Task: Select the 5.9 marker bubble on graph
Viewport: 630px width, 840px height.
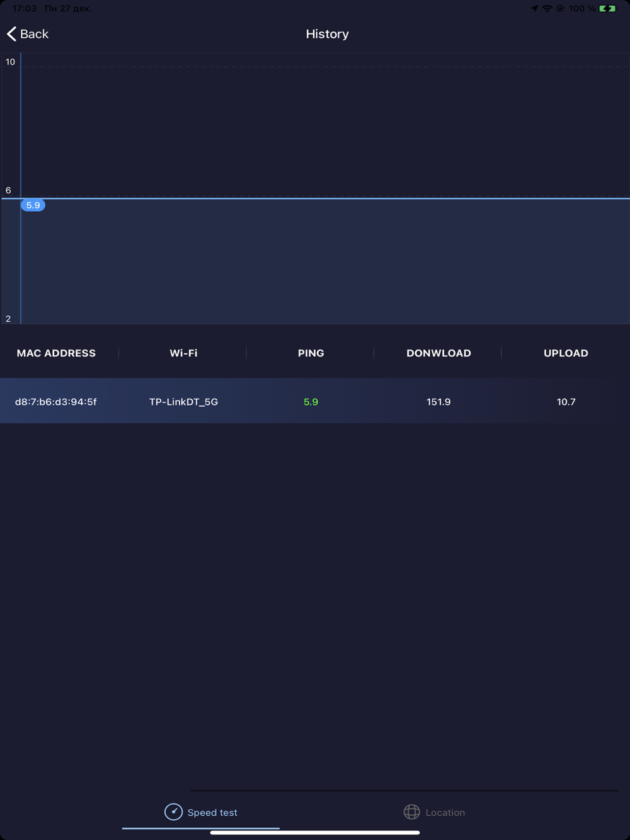Action: coord(33,205)
